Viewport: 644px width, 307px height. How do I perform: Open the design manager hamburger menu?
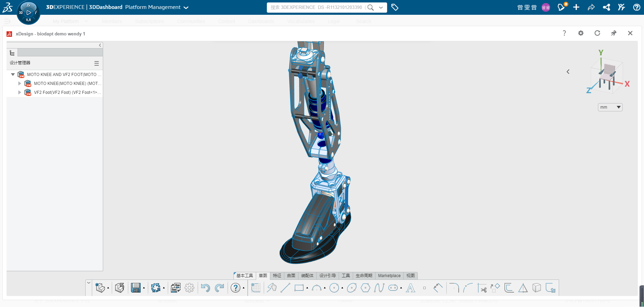tap(97, 63)
